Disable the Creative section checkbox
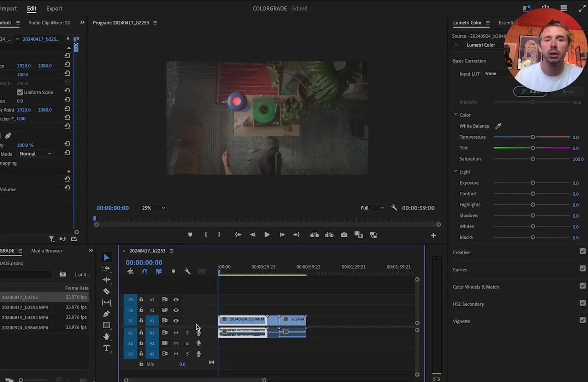This screenshot has width=588, height=382. (583, 251)
